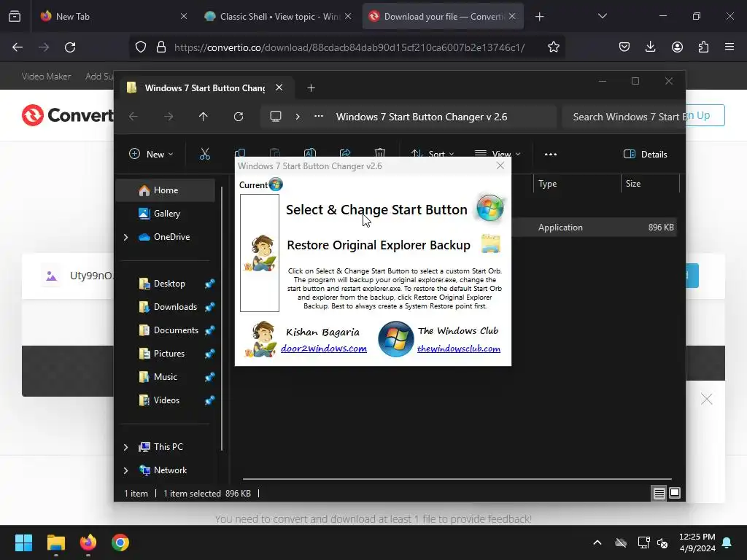Open Videos in the sidebar
This screenshot has width=747, height=560.
pos(166,400)
